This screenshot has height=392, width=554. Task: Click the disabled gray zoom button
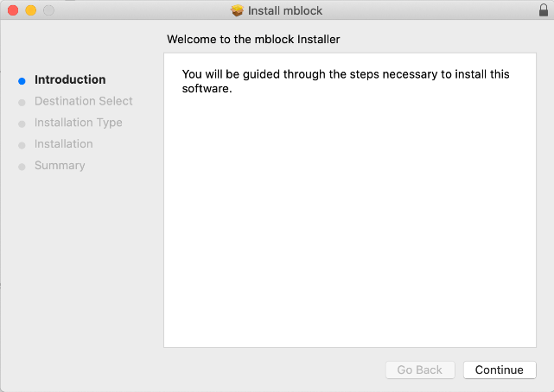tap(48, 10)
